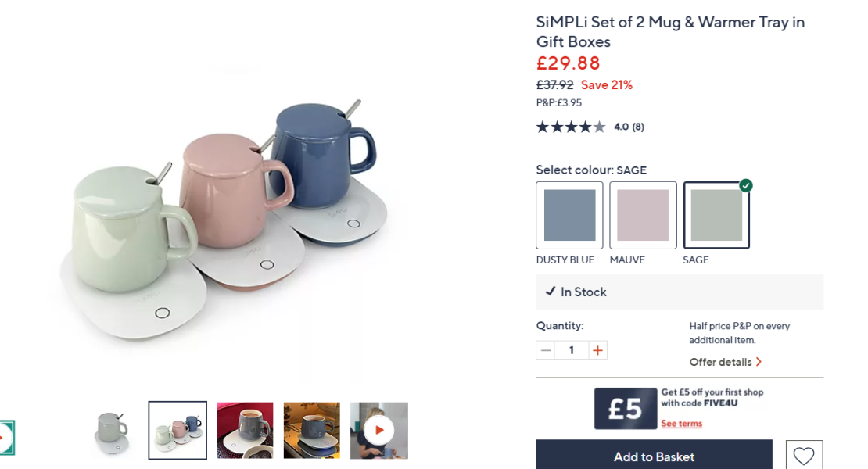Open Offer details chevron link
This screenshot has height=469, width=868.
(x=726, y=362)
